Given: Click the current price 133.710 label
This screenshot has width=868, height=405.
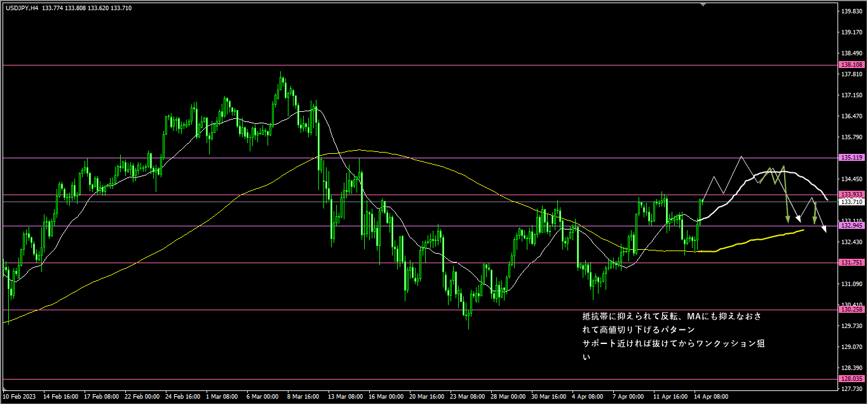Looking at the screenshot, I should click(851, 202).
